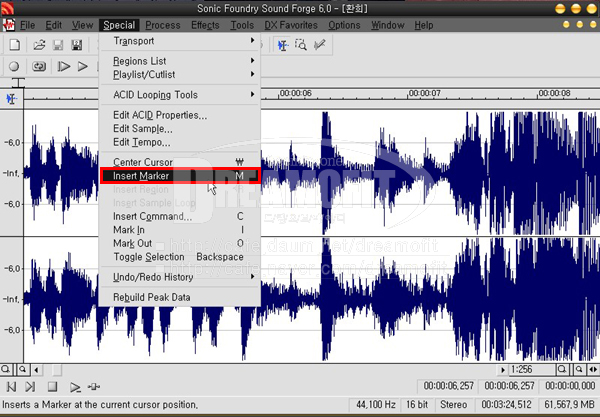Screen dimensions: 600x417
Task: Click the document icon left of the File menu
Action: 8,25
